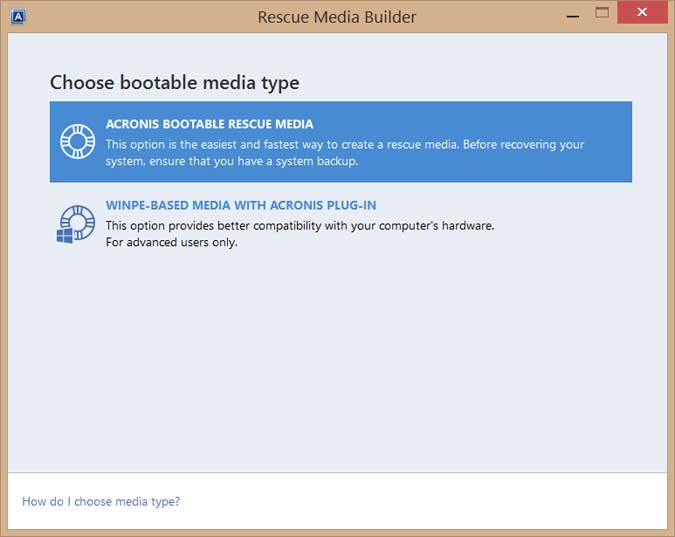
Task: Choose WinPE-Based Media with Acronis Plug-in heading
Action: click(x=241, y=205)
